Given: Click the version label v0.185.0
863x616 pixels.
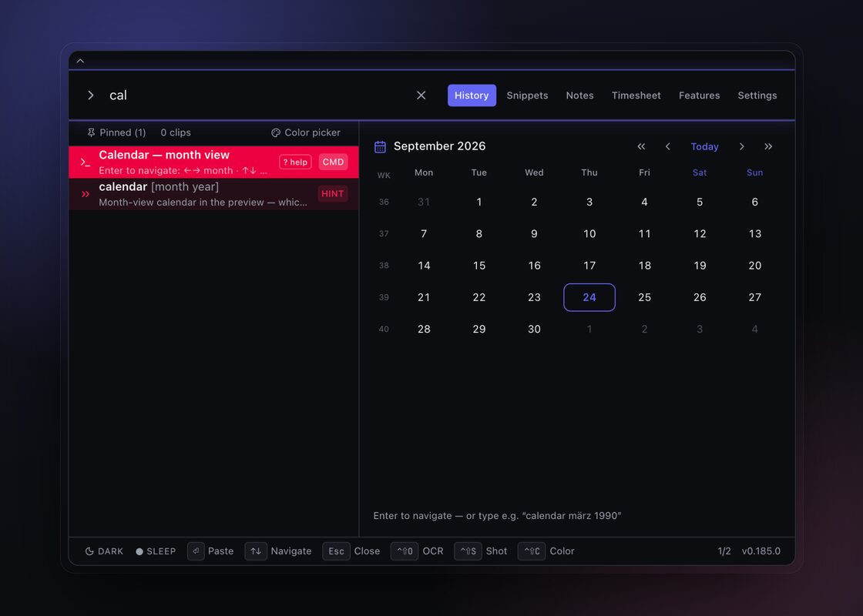Looking at the screenshot, I should point(761,551).
